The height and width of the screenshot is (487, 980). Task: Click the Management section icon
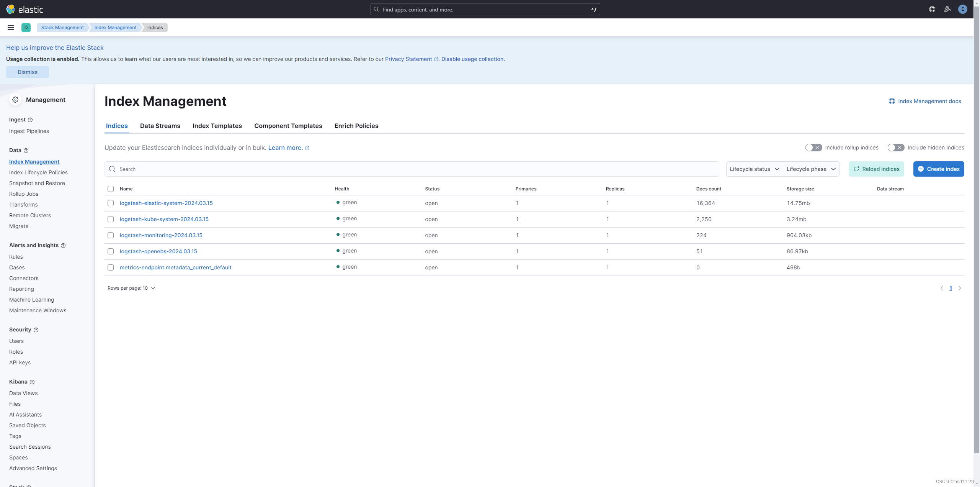[x=16, y=100]
